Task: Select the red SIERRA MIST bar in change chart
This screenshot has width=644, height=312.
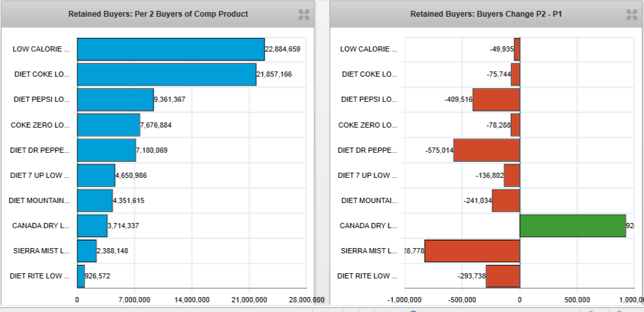Action: click(x=472, y=251)
